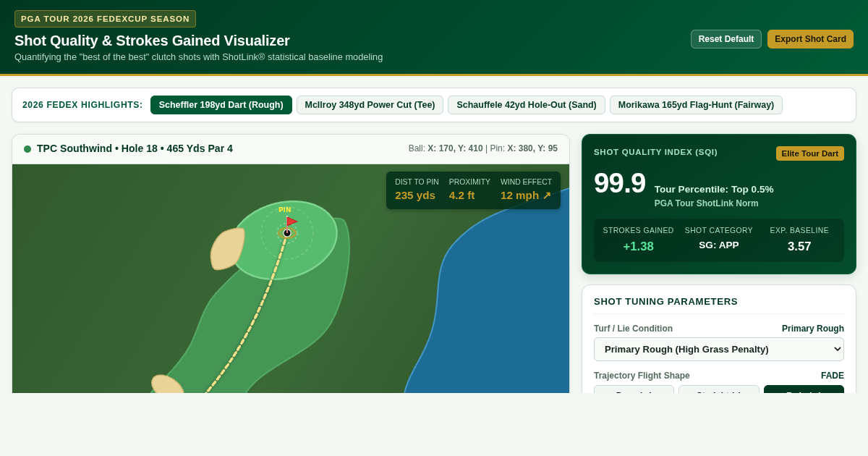Image resolution: width=868 pixels, height=456 pixels.
Task: Open the Turf / Lie Condition dropdown
Action: [x=719, y=349]
